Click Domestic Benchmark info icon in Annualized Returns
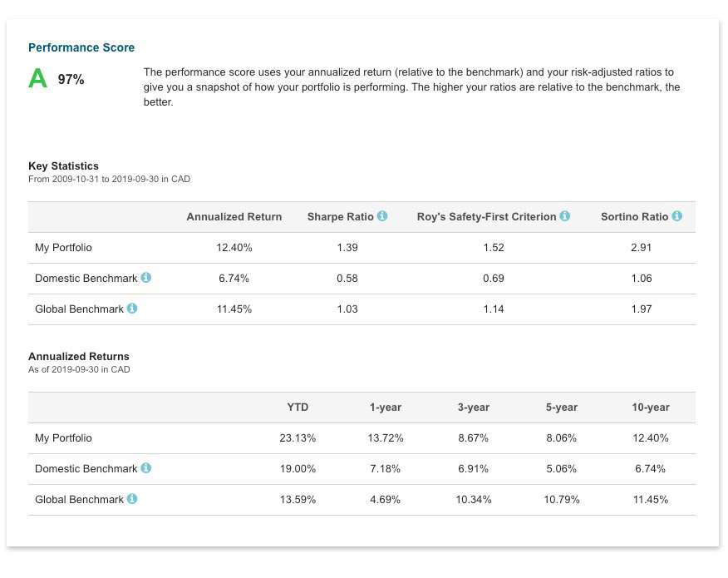Screen dimensions: 728x578 (x=145, y=468)
